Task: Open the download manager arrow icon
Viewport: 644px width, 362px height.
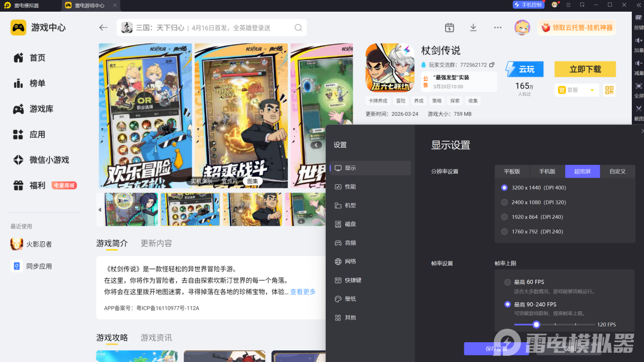Action: 473,27
